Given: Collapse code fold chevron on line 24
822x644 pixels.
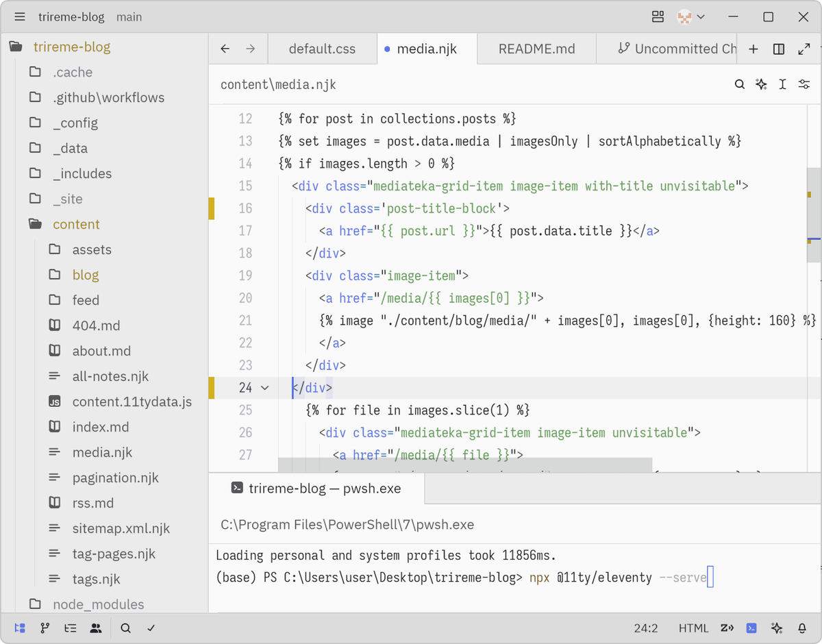Looking at the screenshot, I should click(x=265, y=388).
